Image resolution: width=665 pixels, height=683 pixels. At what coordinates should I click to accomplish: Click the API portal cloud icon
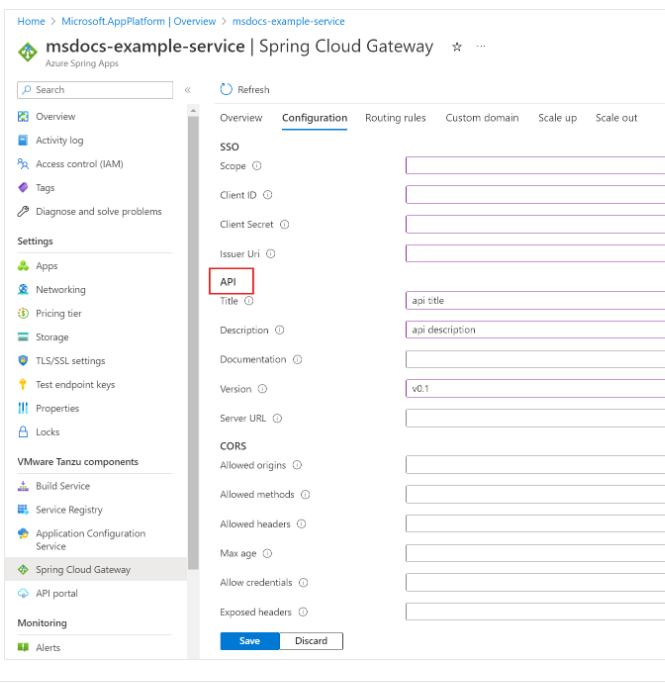tap(23, 593)
